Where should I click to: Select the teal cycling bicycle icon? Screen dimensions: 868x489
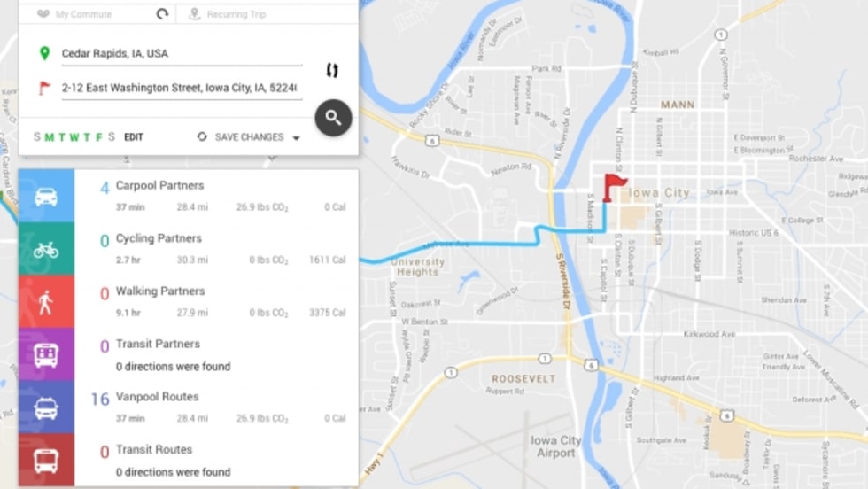click(46, 249)
